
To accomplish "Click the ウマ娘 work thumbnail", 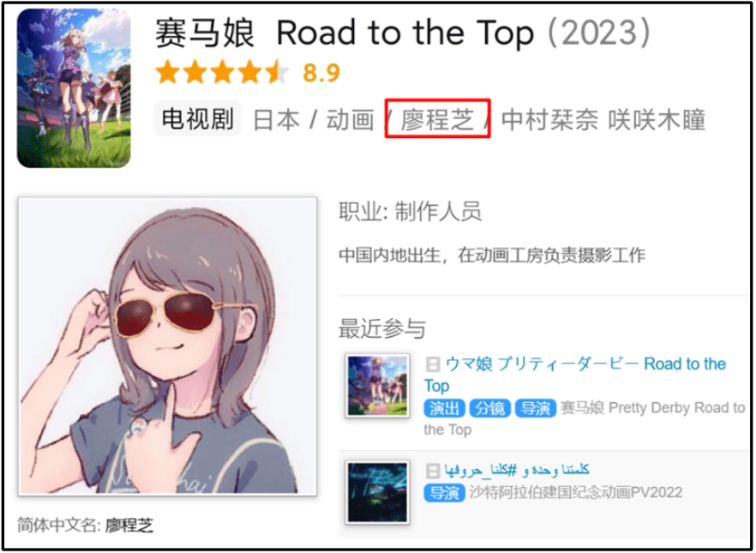I will [377, 386].
